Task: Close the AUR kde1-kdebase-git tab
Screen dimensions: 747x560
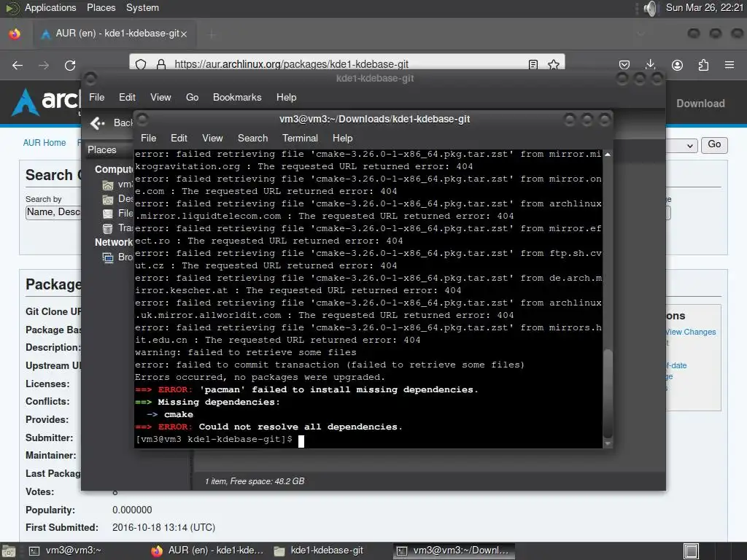Action: pyautogui.click(x=184, y=34)
